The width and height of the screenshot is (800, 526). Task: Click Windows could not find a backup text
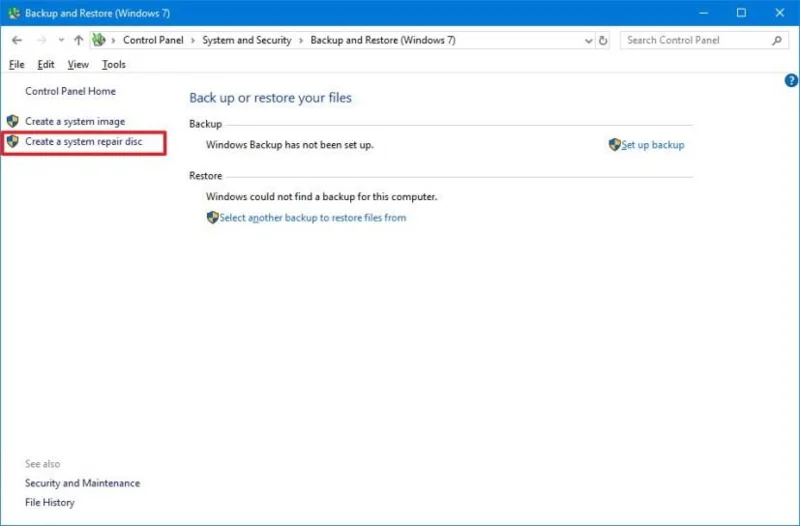pos(321,196)
